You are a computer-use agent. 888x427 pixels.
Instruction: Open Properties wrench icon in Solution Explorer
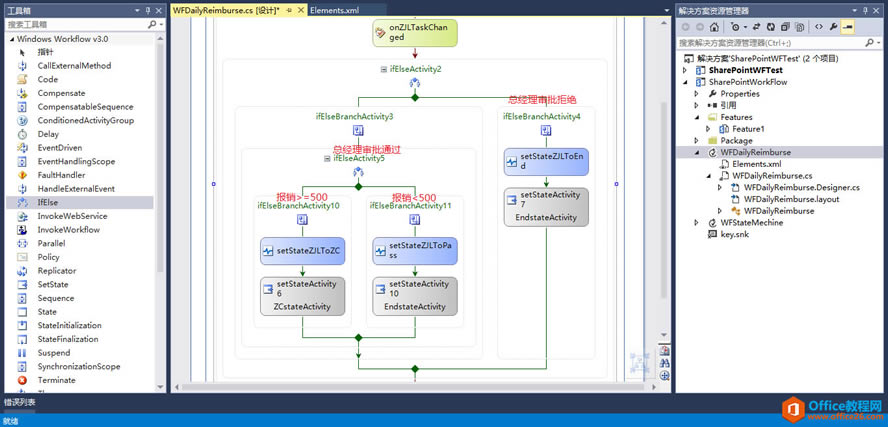[x=833, y=28]
